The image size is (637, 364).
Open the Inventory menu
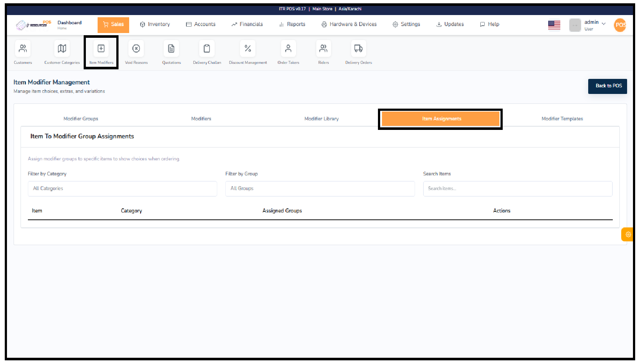click(x=155, y=25)
